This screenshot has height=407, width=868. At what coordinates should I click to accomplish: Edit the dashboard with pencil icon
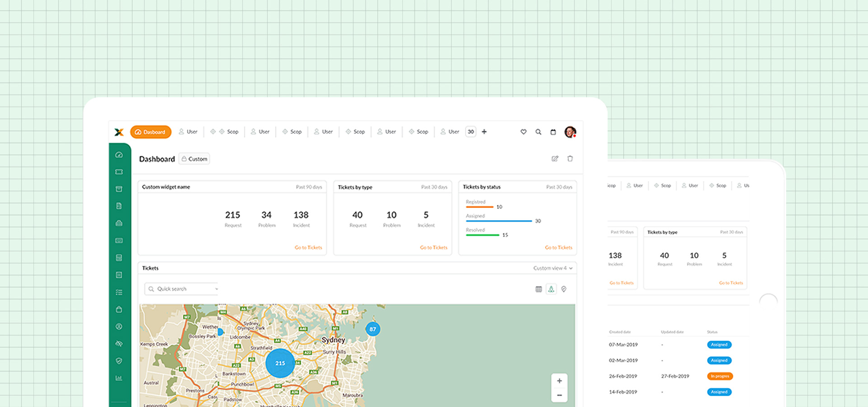(555, 159)
